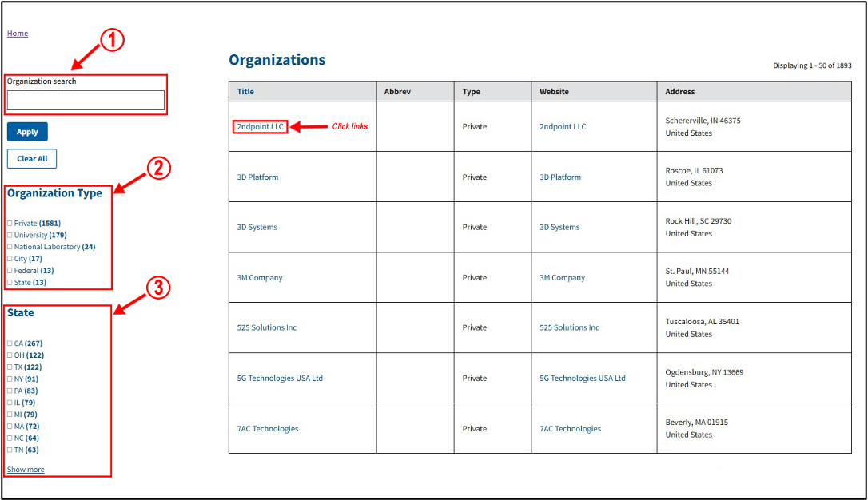Select the 'Displaying 1 - 50 of 1893' text
The height and width of the screenshot is (500, 868).
[812, 65]
